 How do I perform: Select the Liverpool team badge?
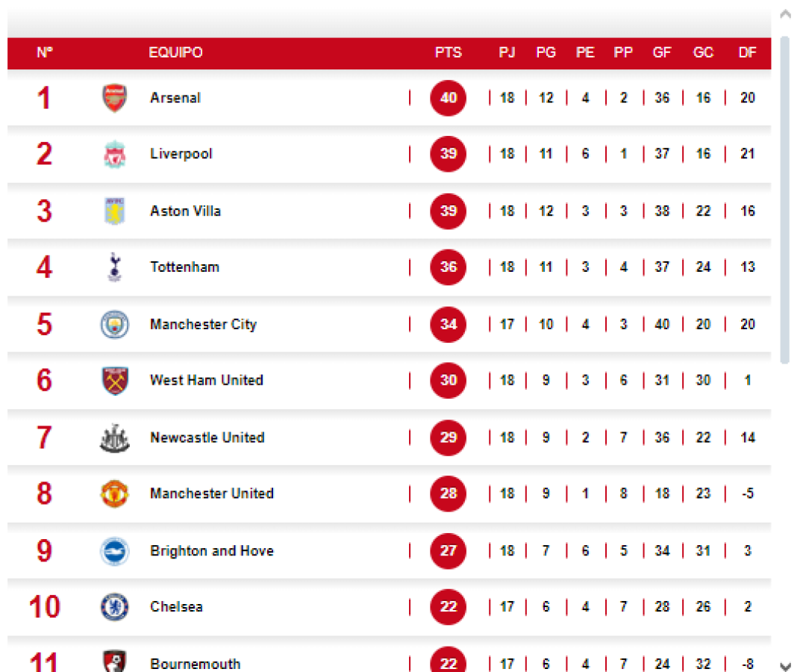pyautogui.click(x=113, y=154)
